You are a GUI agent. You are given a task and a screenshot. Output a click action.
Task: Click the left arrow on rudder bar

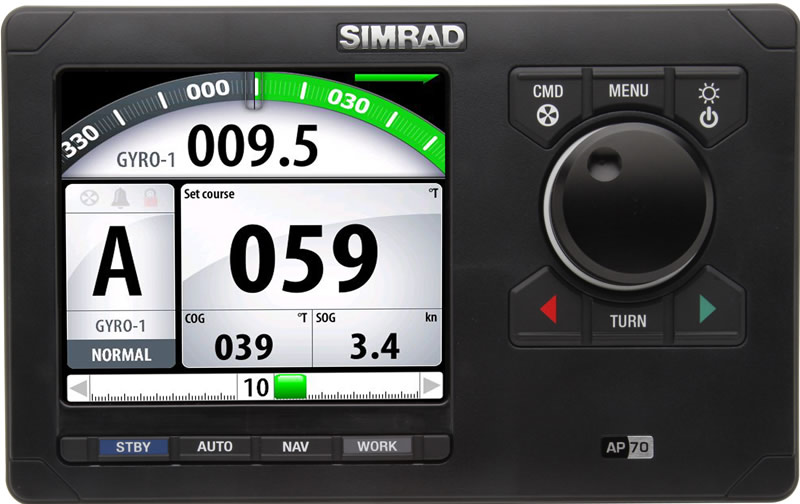[79, 388]
